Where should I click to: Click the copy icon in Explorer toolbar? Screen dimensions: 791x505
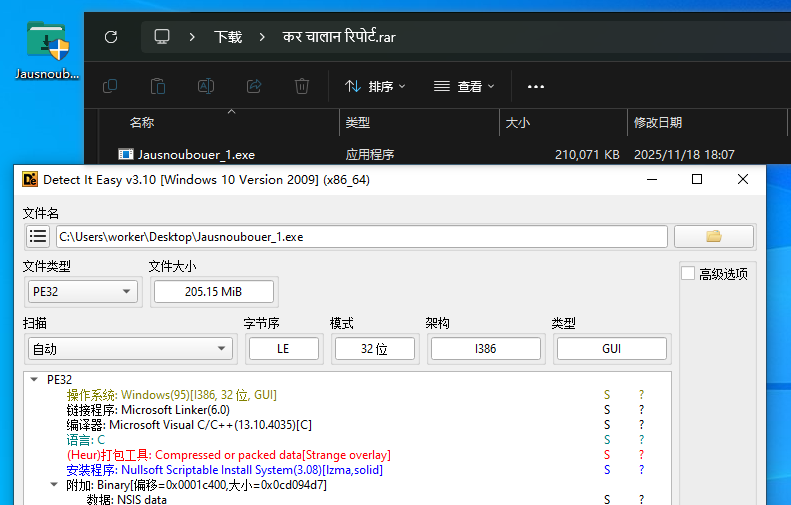(x=110, y=86)
